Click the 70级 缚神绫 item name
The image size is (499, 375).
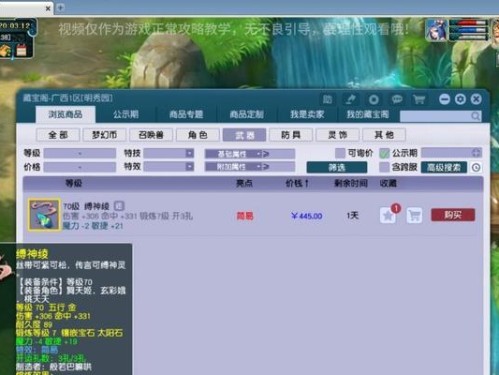86,206
